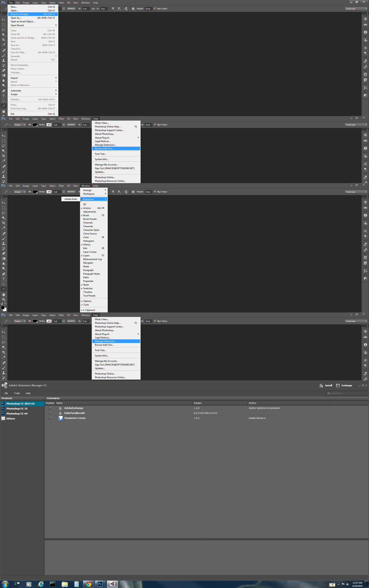Image resolution: width=369 pixels, height=588 pixels.
Task: Click the search field in Extension Manager
Action: tap(347, 393)
